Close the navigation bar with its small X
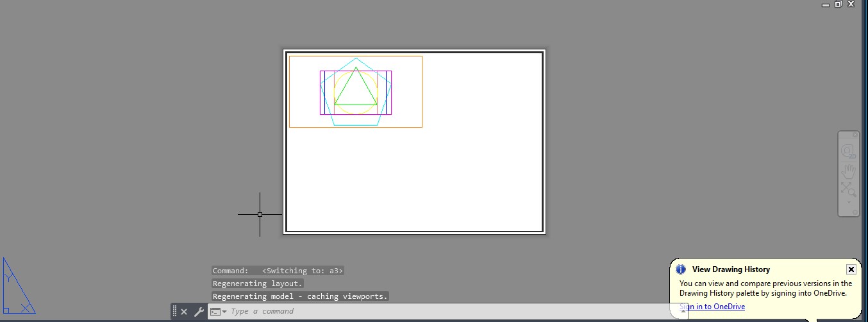Image resolution: width=868 pixels, height=322 pixels. (855, 135)
